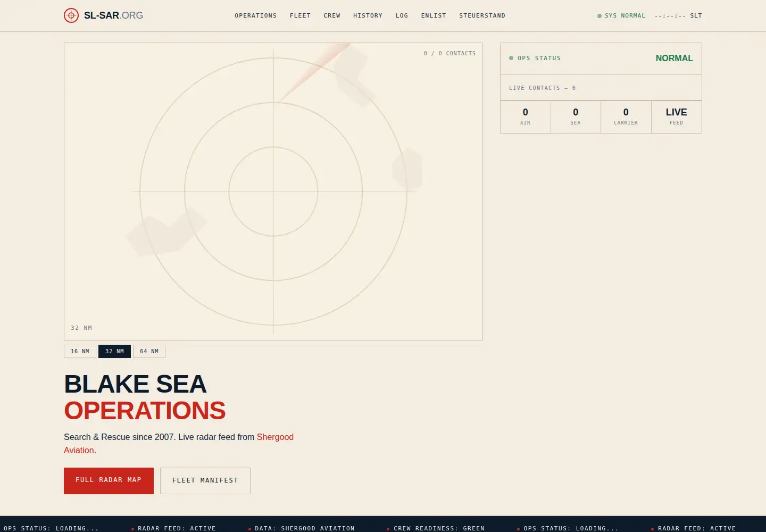Screen dimensions: 766x532
Task: Click the Blake Sea Operations heading
Action: click(x=145, y=397)
